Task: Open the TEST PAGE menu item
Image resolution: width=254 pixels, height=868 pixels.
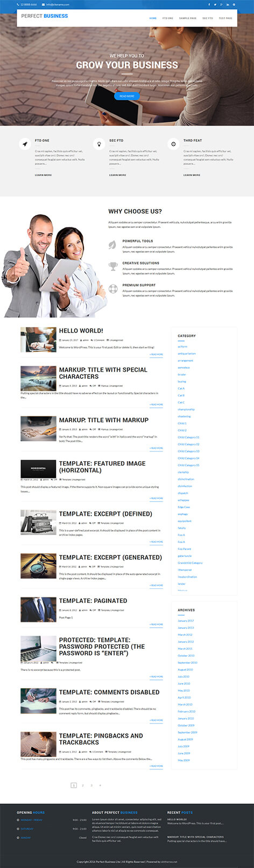Action: click(225, 18)
